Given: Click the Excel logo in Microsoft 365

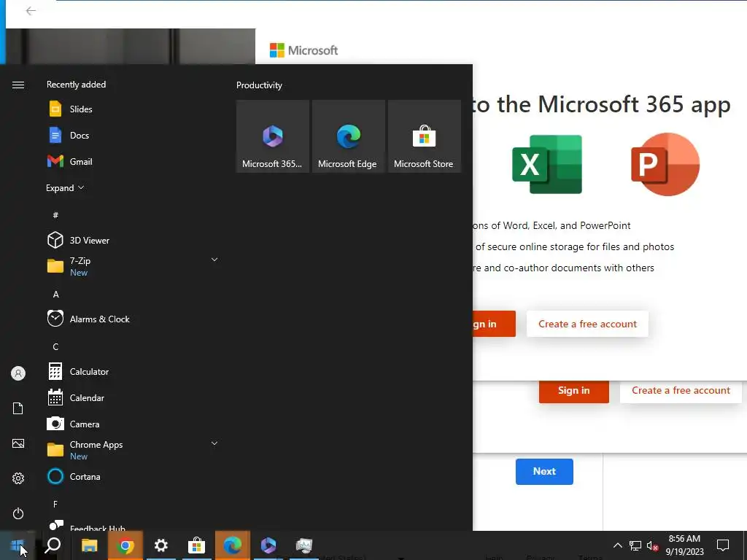Looking at the screenshot, I should (x=547, y=164).
